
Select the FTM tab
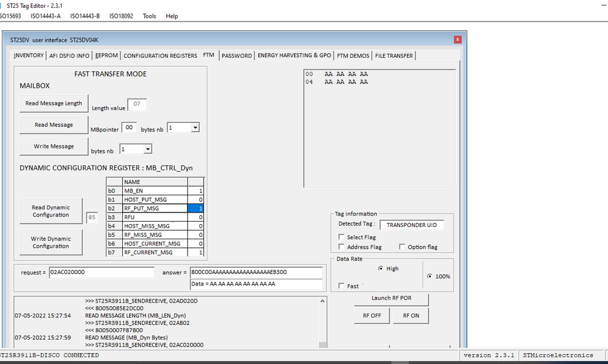tap(209, 55)
